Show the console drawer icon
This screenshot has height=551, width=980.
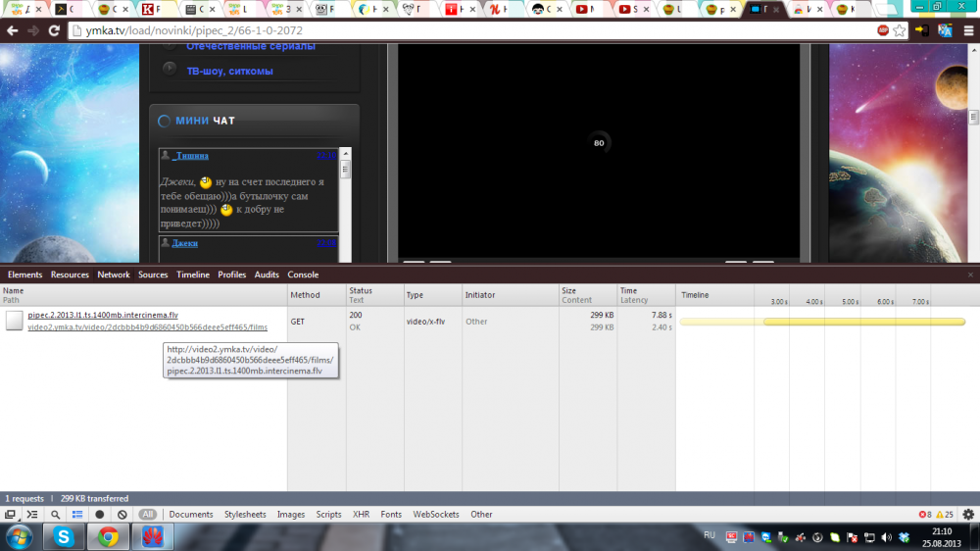coord(32,514)
